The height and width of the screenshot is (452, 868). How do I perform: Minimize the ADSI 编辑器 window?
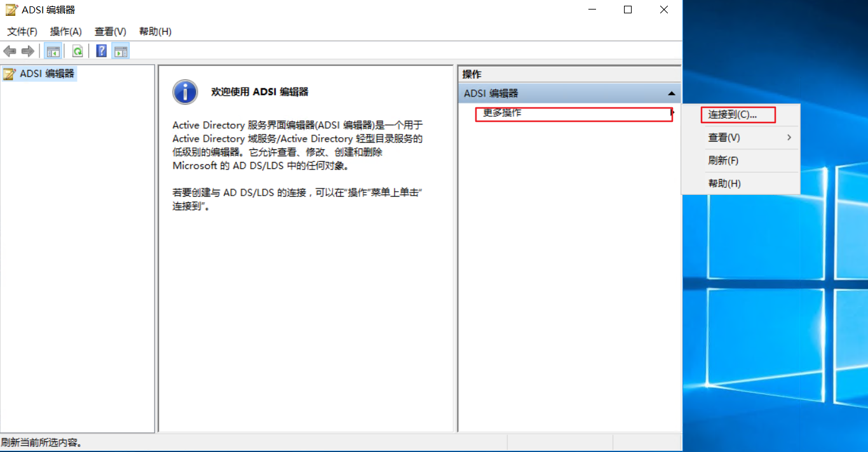tap(592, 10)
